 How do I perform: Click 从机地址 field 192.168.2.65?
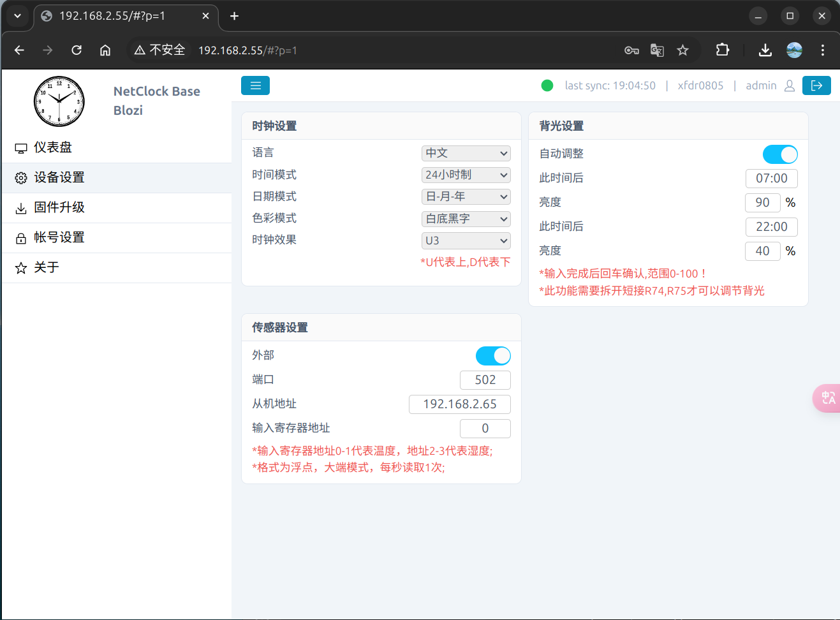pos(460,404)
